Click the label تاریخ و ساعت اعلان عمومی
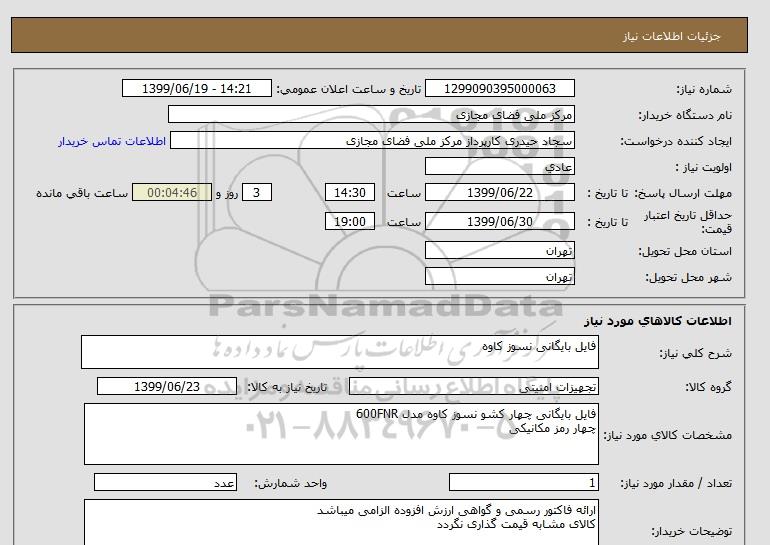The height and width of the screenshot is (545, 770). (349, 89)
